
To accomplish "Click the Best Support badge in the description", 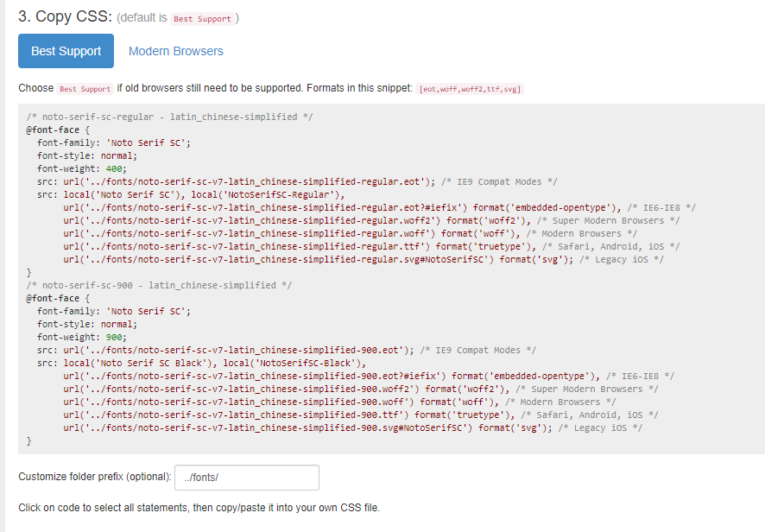I will click(85, 89).
